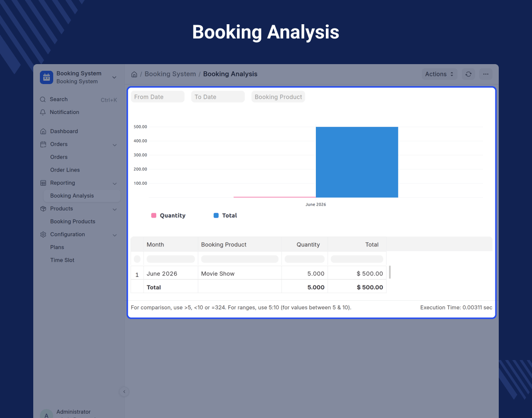
Task: Expand the Booking System workspace switcher chevron
Action: pyautogui.click(x=114, y=77)
